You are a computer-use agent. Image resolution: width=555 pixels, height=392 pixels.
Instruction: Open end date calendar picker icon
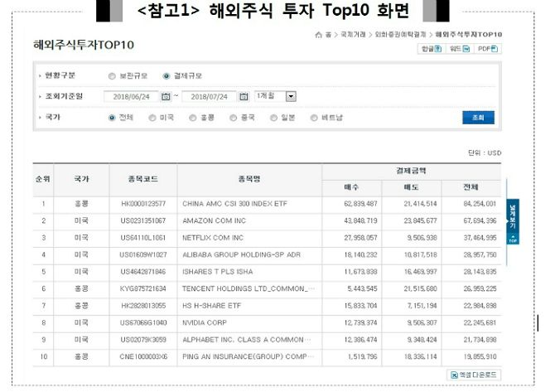click(244, 96)
